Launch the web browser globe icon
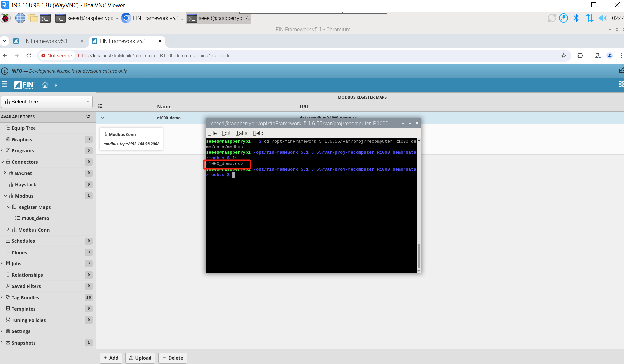This screenshot has width=624, height=364. pyautogui.click(x=20, y=18)
